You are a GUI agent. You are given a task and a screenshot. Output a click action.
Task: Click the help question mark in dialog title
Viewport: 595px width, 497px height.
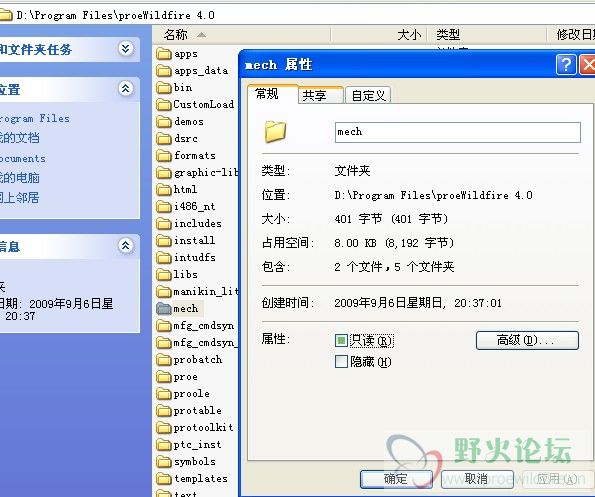[566, 64]
